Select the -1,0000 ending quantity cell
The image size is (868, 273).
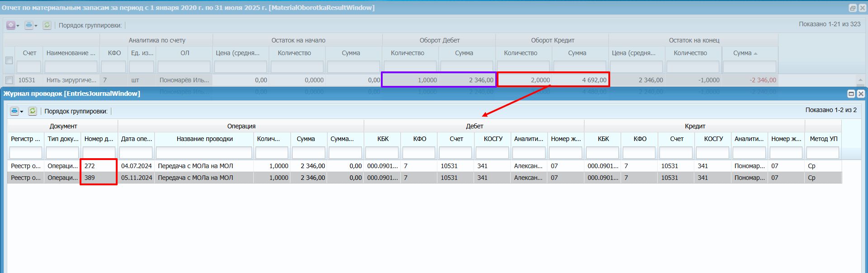coord(693,80)
